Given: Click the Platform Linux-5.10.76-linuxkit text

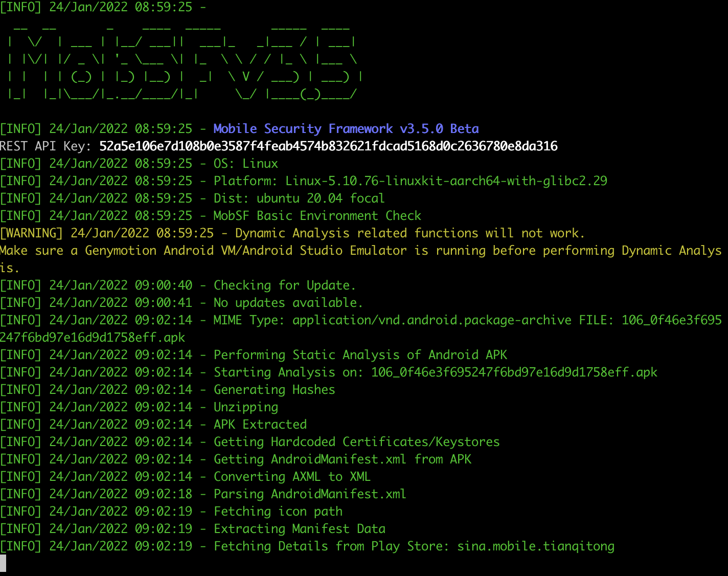Looking at the screenshot, I should [x=410, y=181].
